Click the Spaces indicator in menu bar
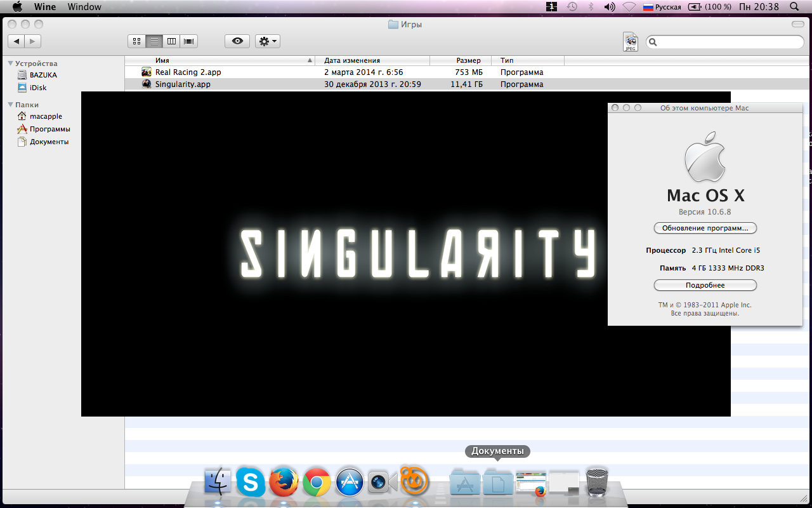The image size is (812, 508). 551,7
